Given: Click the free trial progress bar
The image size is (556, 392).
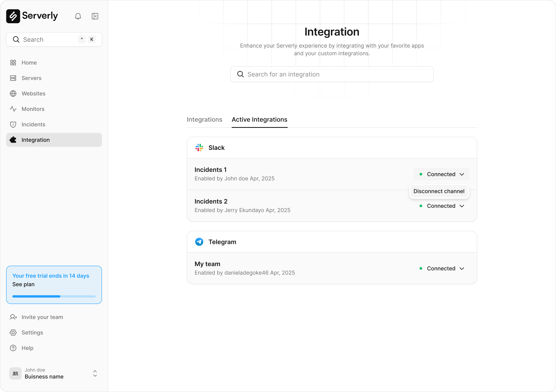Looking at the screenshot, I should (54, 296).
